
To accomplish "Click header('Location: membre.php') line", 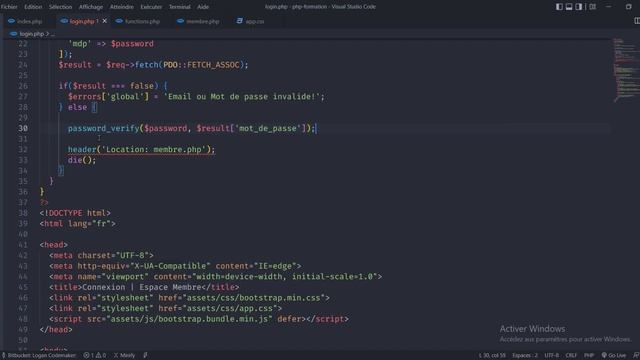I will click(x=141, y=150).
